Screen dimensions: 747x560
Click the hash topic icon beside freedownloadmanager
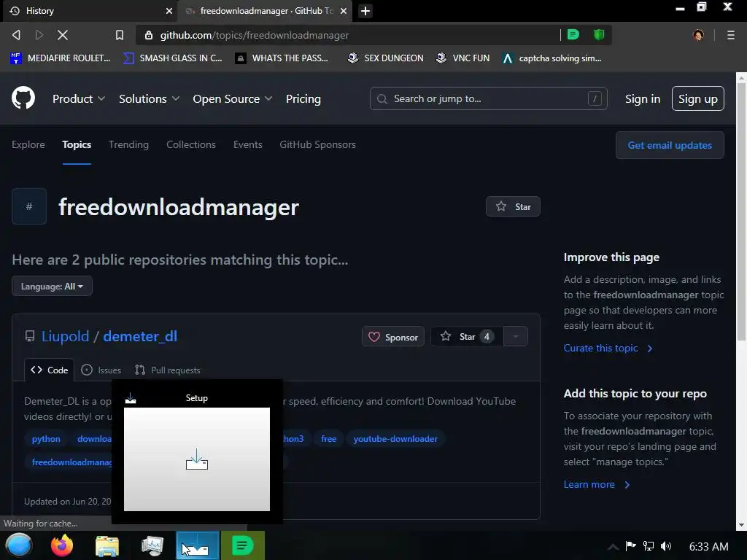pyautogui.click(x=29, y=206)
